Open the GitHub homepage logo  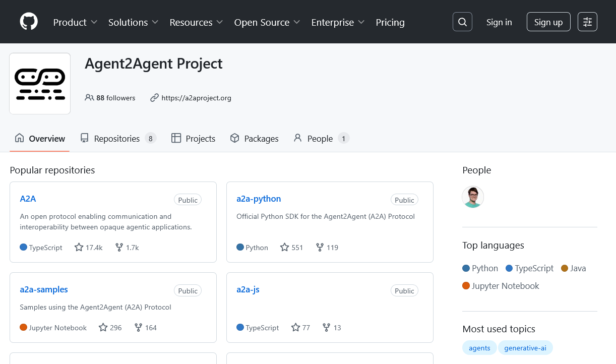(x=29, y=22)
